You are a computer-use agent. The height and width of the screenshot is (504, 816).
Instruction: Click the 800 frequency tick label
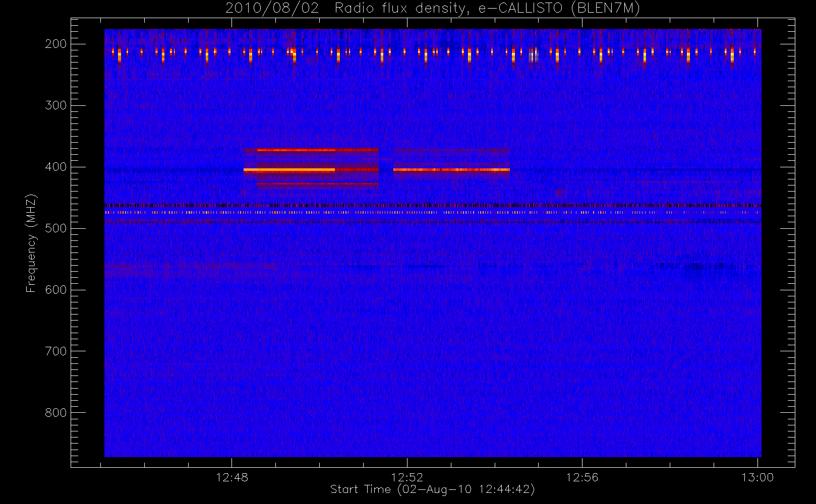(x=56, y=413)
